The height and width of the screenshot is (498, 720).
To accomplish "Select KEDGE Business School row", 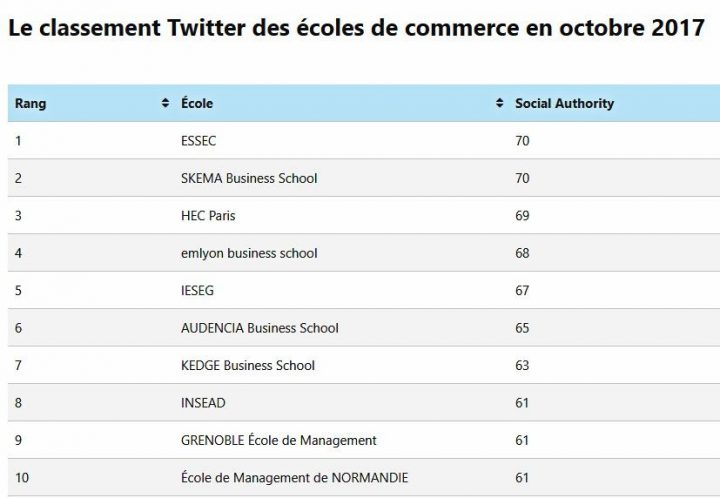I will [248, 365].
